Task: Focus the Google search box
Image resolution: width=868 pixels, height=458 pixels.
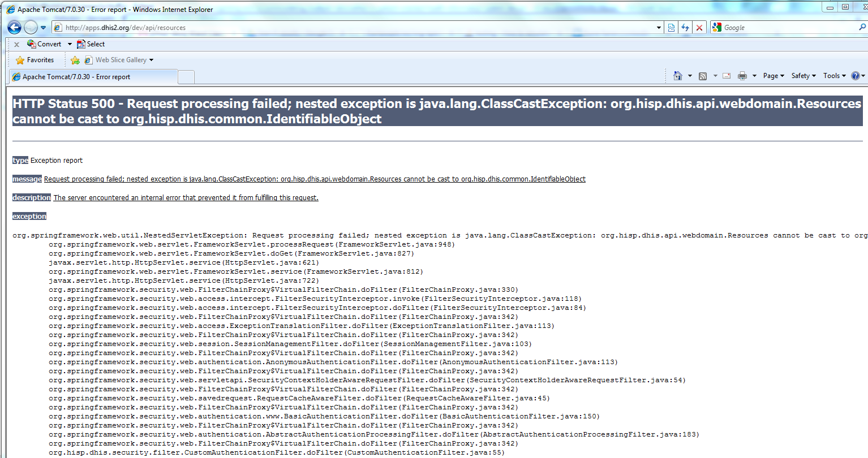Action: coord(790,28)
